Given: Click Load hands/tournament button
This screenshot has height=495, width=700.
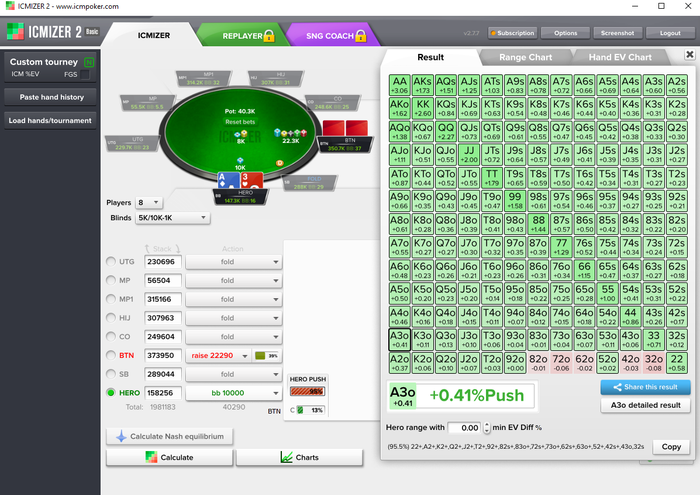Looking at the screenshot, I should coord(50,121).
